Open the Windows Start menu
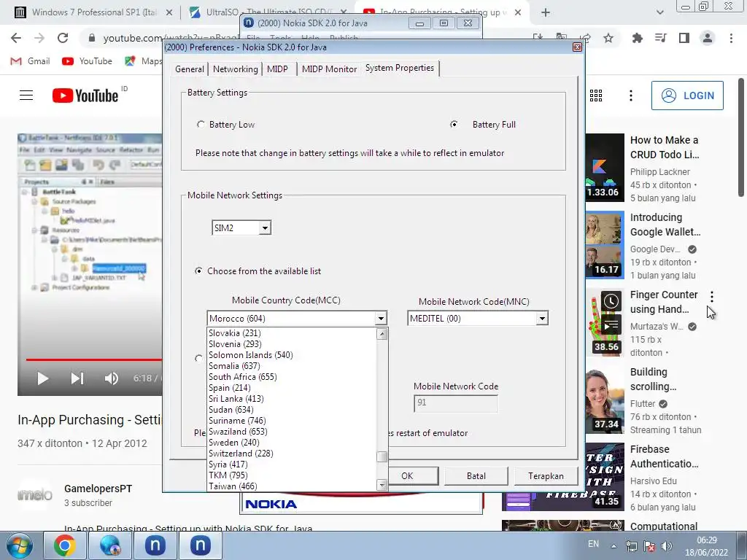Viewport: 747px width, 560px height. (19, 545)
